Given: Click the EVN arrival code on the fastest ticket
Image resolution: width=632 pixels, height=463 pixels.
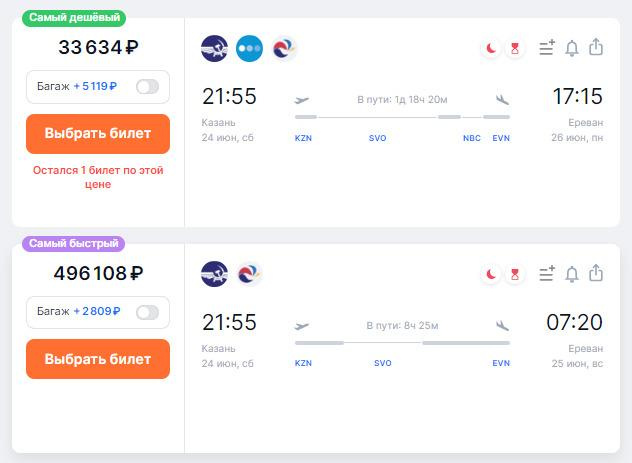Looking at the screenshot, I should [x=501, y=364].
